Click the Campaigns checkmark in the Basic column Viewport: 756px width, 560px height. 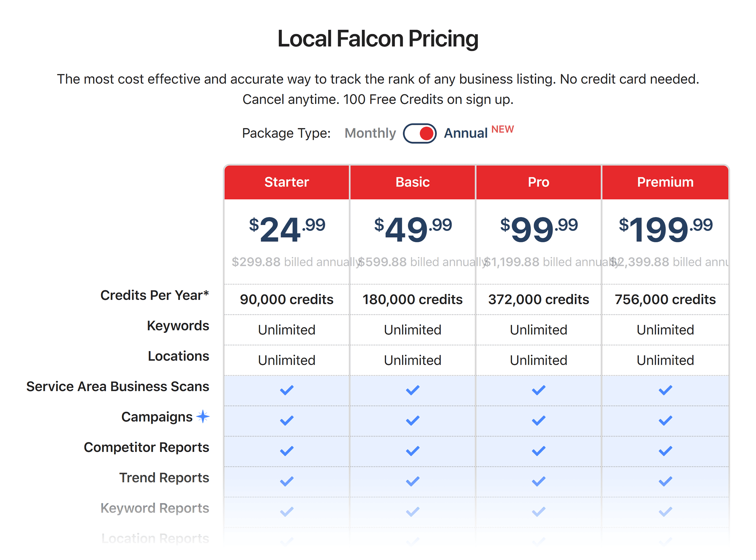412,420
